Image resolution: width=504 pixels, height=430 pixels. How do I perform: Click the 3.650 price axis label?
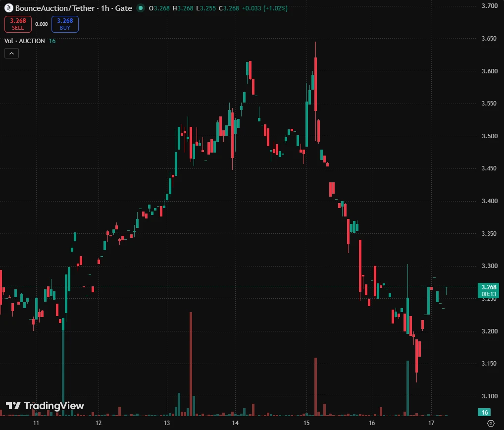490,39
